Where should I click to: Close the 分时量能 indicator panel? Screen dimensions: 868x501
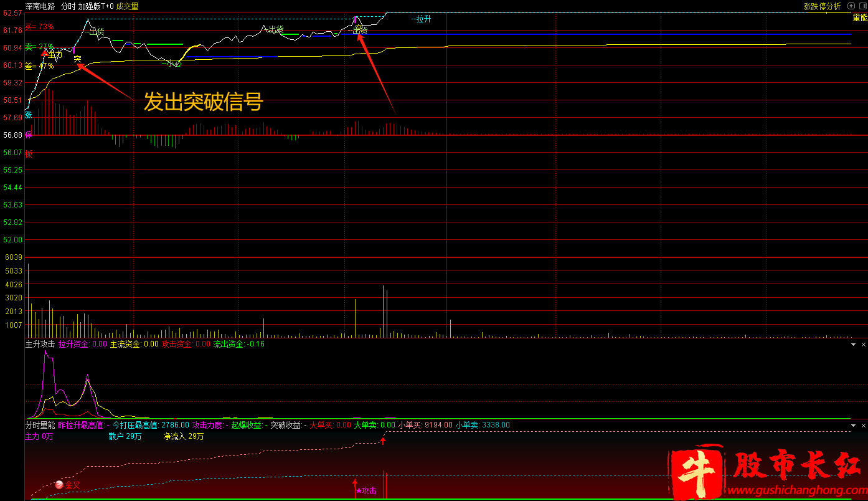864,426
